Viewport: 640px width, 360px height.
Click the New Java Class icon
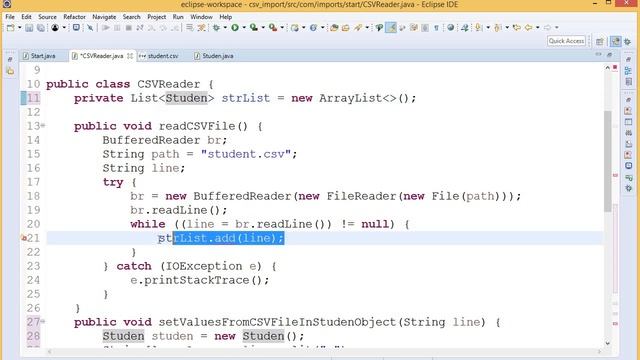click(x=313, y=28)
